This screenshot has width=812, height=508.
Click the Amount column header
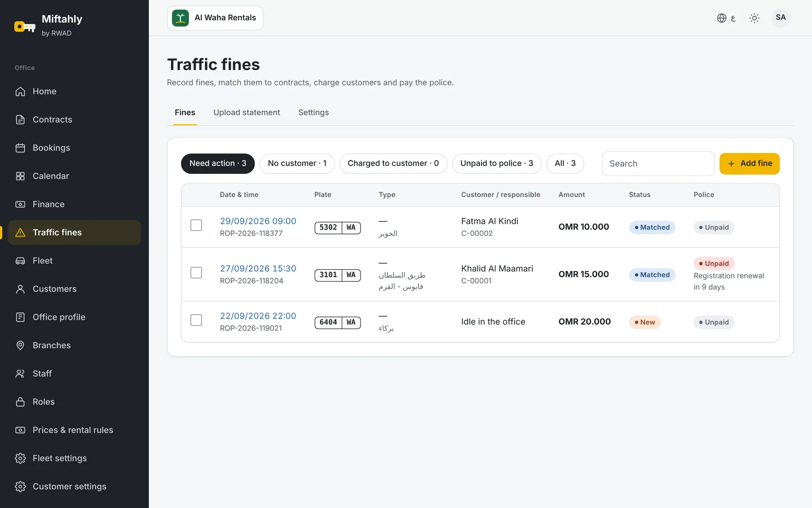(572, 195)
